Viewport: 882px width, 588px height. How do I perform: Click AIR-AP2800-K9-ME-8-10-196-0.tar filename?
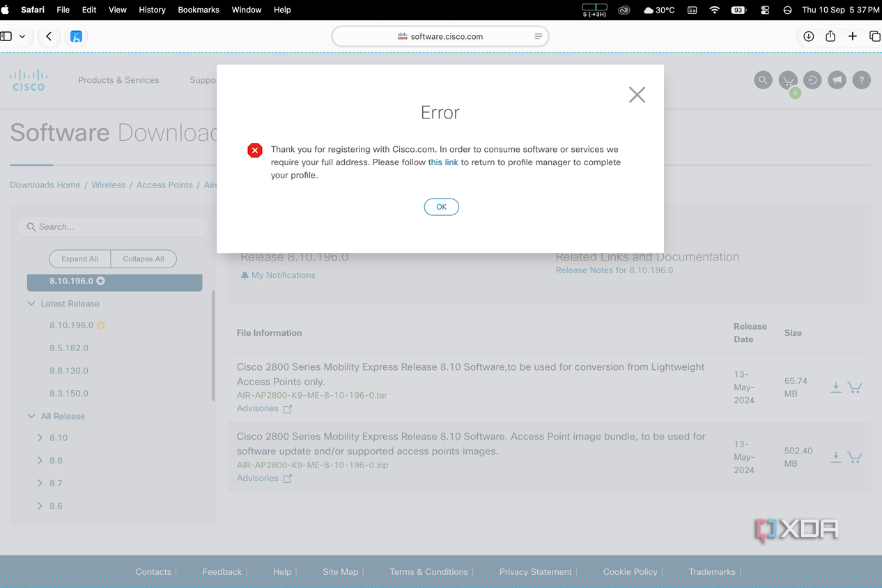(x=312, y=395)
